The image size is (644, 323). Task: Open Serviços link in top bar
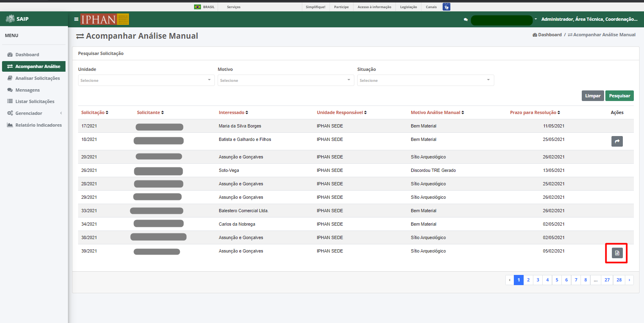pos(234,7)
